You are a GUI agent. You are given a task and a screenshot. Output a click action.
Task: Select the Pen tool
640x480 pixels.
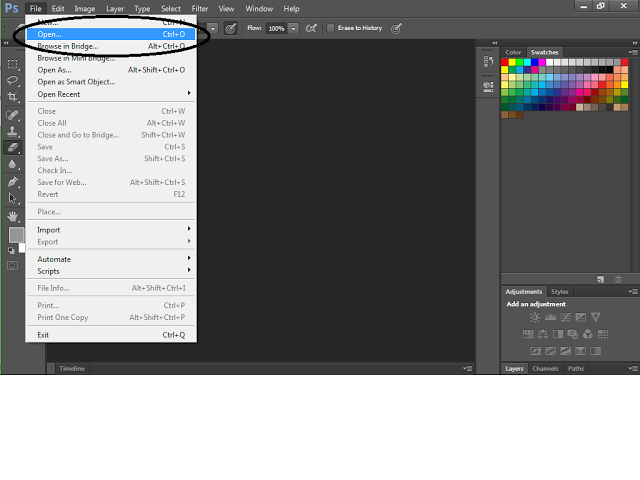pos(13,181)
